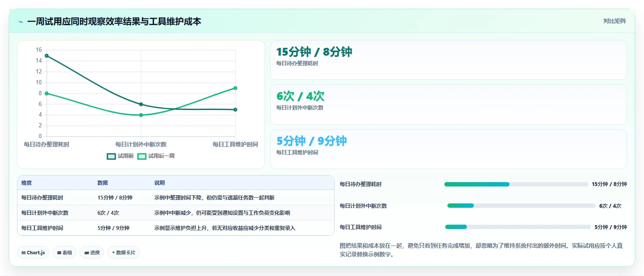Click the 试用后一周 legend color box
The image size is (644, 276).
(142, 156)
